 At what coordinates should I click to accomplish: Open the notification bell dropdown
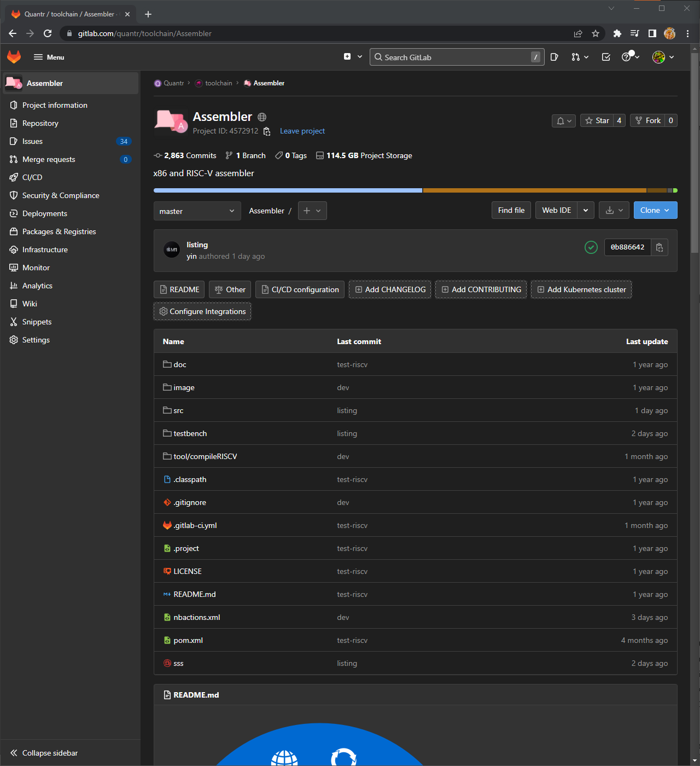pos(563,121)
